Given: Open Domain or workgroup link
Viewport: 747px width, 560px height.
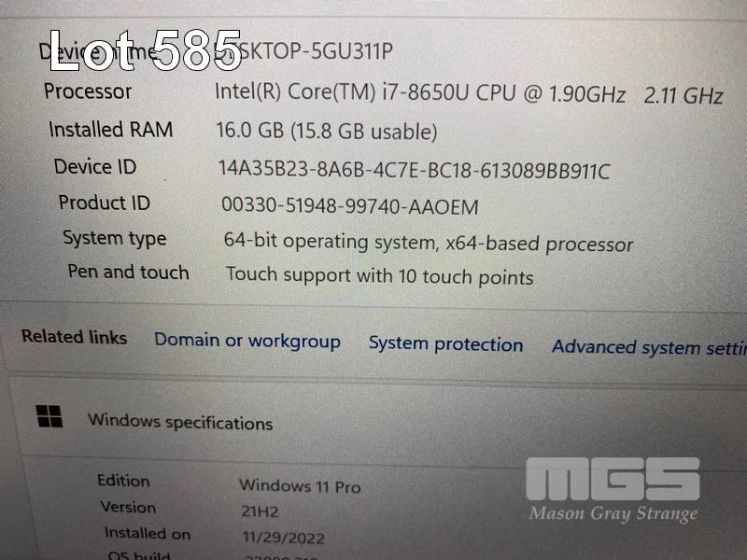Looking at the screenshot, I should click(247, 341).
